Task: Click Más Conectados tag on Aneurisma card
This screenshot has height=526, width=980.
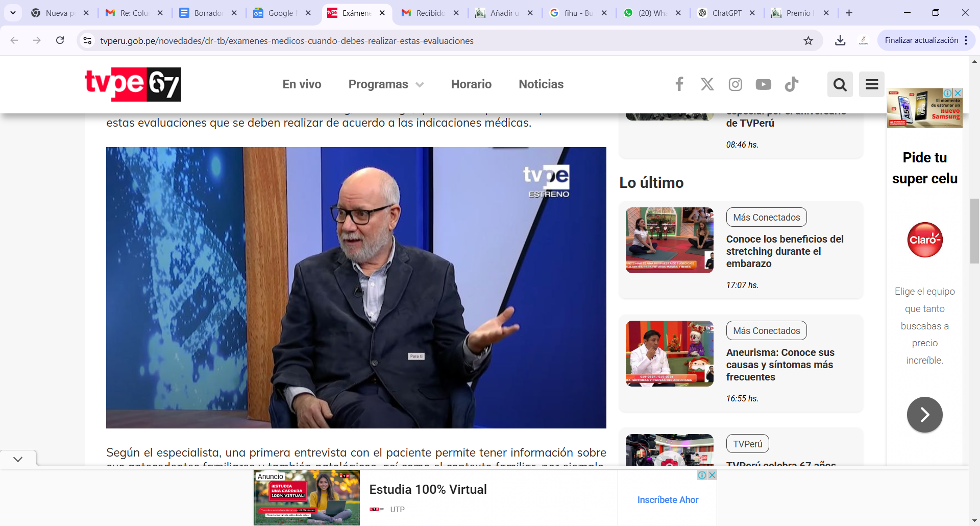Action: [x=767, y=330]
